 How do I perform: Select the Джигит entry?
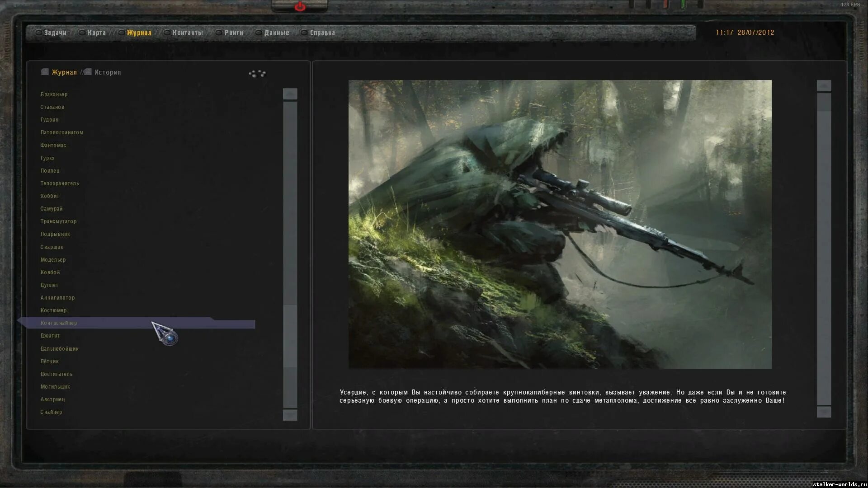tap(50, 336)
